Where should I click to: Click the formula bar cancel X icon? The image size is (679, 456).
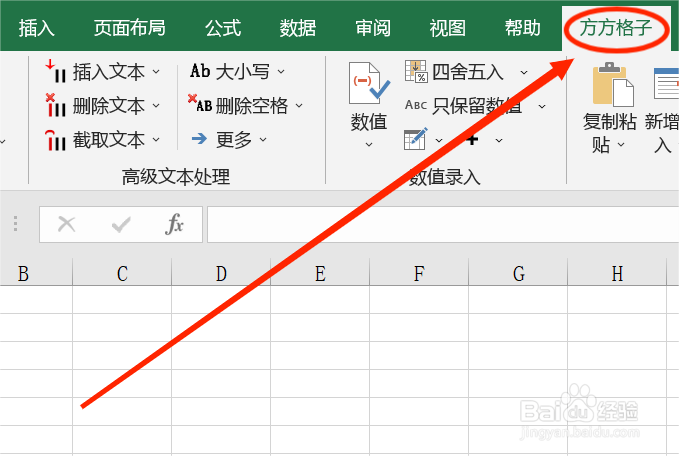(x=67, y=225)
